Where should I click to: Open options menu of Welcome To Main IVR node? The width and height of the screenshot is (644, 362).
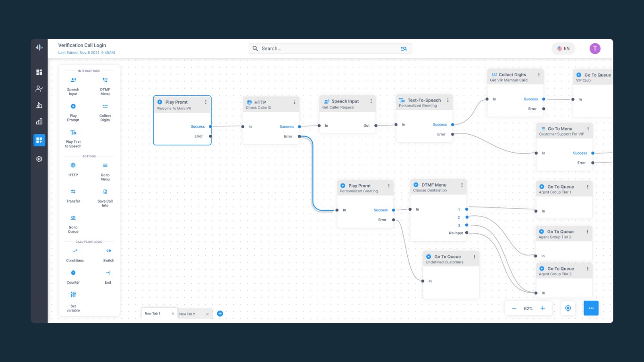[x=206, y=102]
